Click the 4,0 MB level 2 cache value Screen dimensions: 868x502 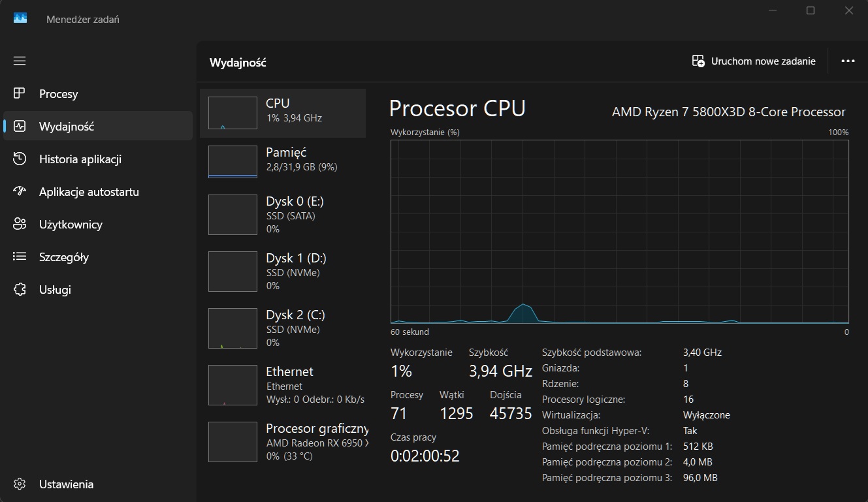[698, 462]
